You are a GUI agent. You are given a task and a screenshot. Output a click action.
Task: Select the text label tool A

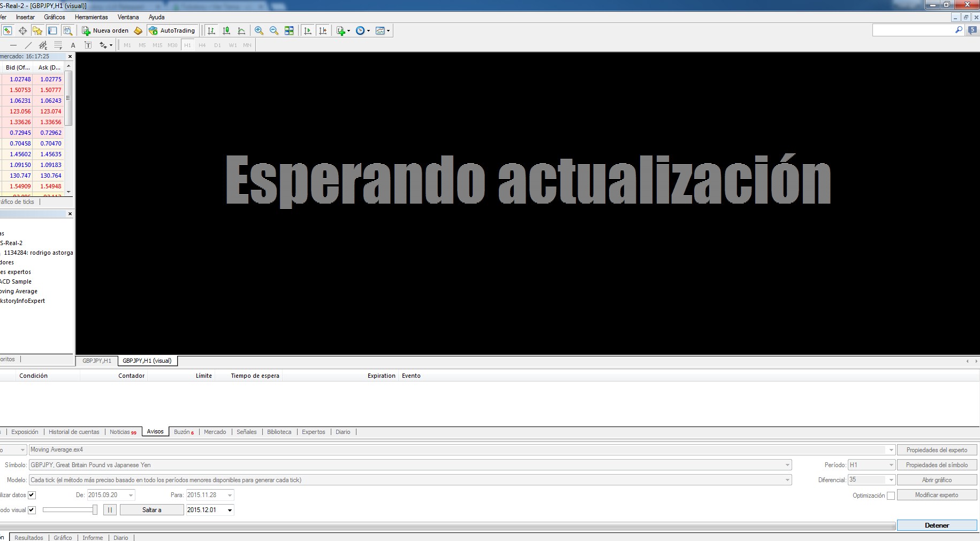(73, 45)
